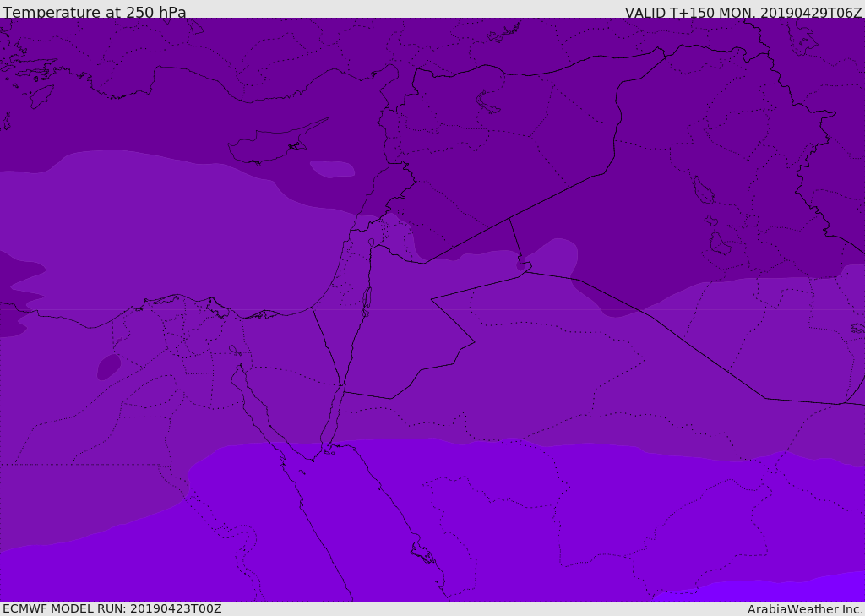The width and height of the screenshot is (865, 616).
Task: Click the 'ArabiaWeather Inc.' credit text
Action: tap(806, 609)
